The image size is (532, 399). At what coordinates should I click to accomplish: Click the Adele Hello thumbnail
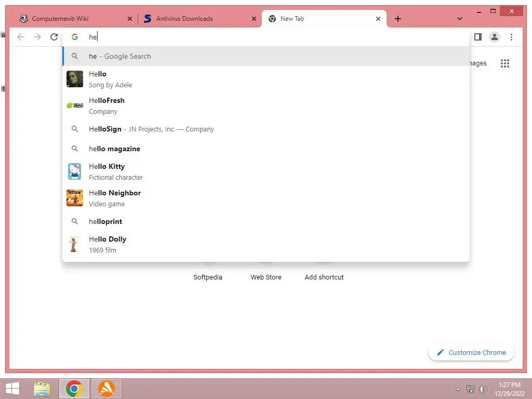[x=75, y=79]
